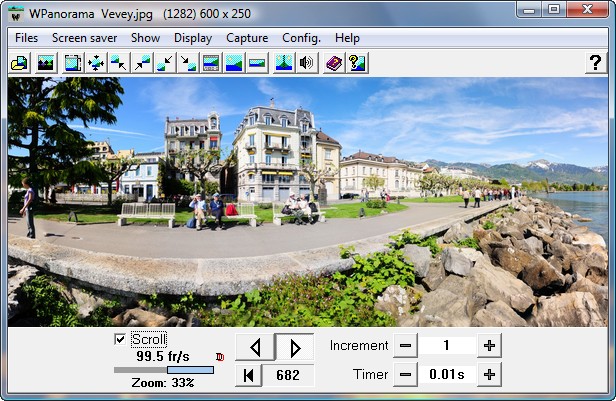Open the Help menu

click(x=347, y=38)
